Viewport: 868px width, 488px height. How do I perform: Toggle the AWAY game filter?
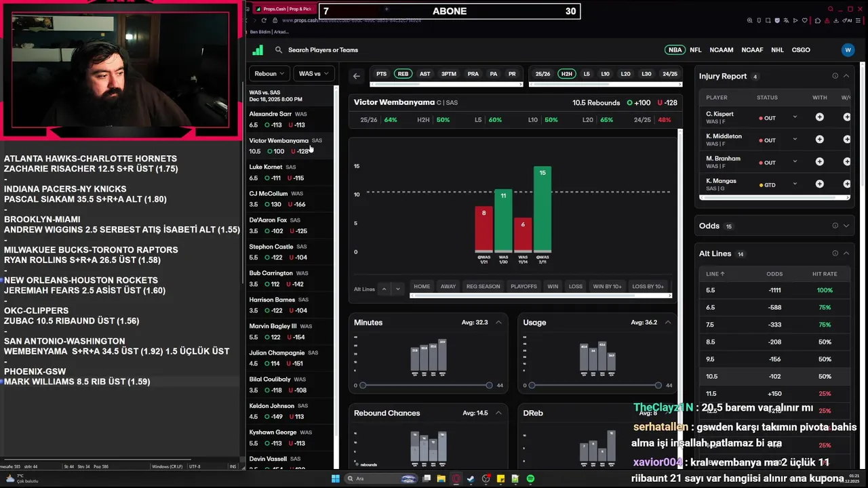[448, 286]
